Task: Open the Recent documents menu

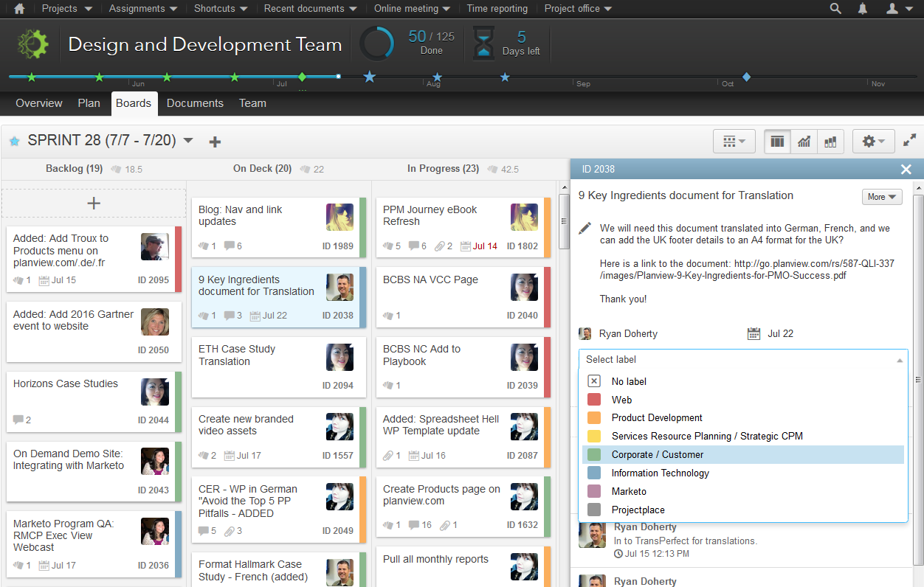Action: pos(311,9)
